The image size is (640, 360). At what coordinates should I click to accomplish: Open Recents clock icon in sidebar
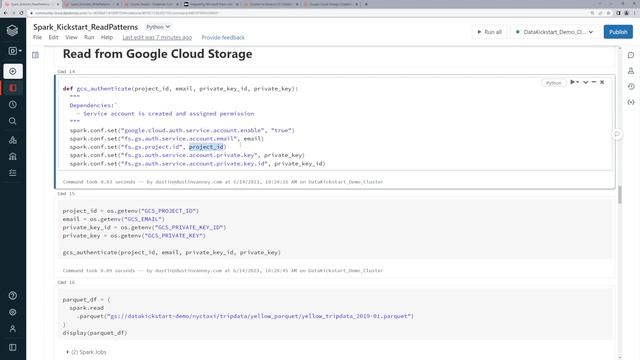pos(13,104)
